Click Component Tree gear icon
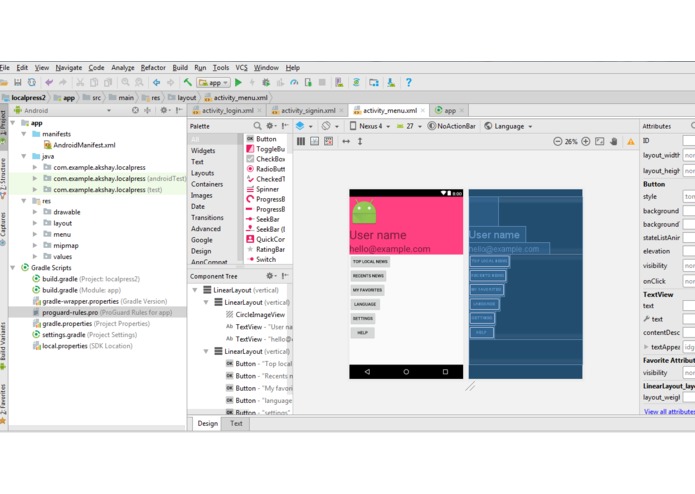 coord(270,276)
